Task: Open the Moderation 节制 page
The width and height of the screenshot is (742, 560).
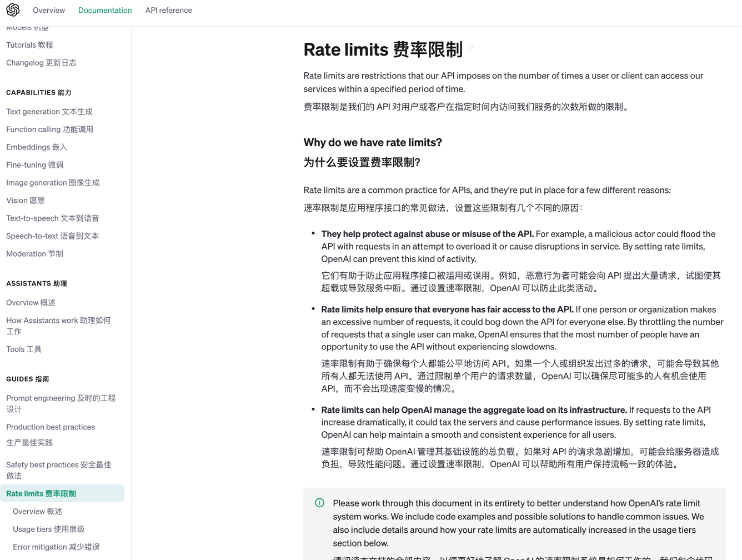Action: click(x=34, y=254)
